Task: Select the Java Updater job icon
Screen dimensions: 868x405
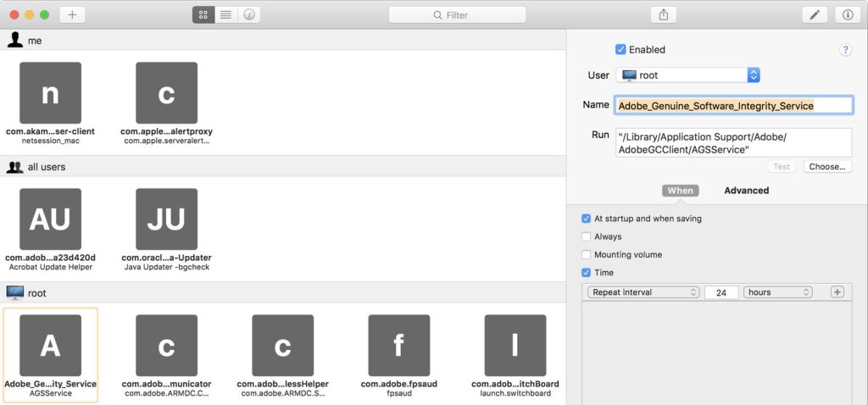Action: [x=166, y=219]
